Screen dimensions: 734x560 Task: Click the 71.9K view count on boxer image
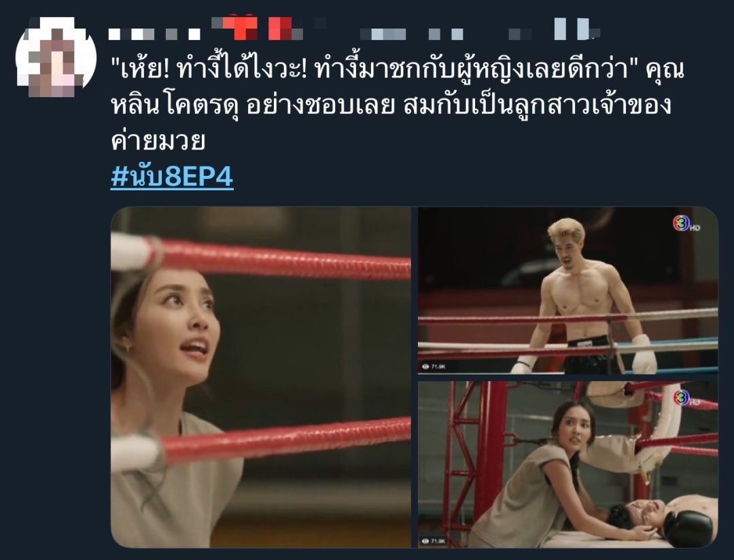tap(438, 366)
